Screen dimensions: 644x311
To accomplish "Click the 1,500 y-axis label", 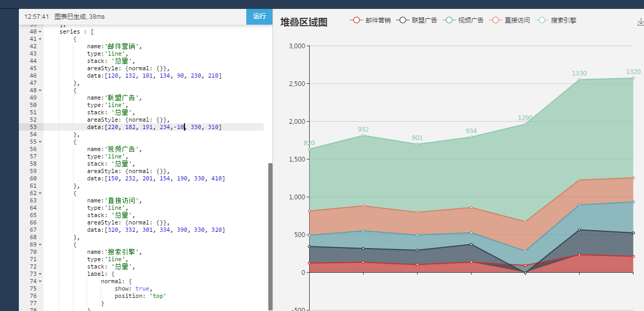I will pyautogui.click(x=297, y=159).
